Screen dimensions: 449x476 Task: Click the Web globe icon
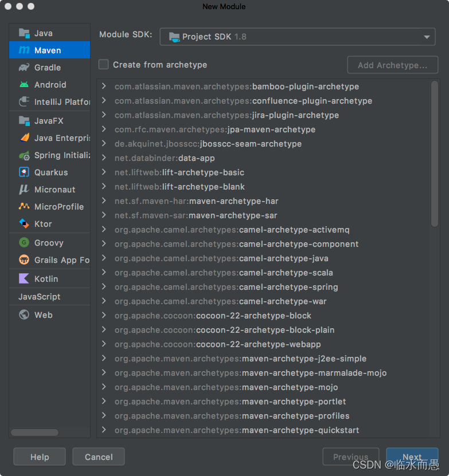(24, 315)
